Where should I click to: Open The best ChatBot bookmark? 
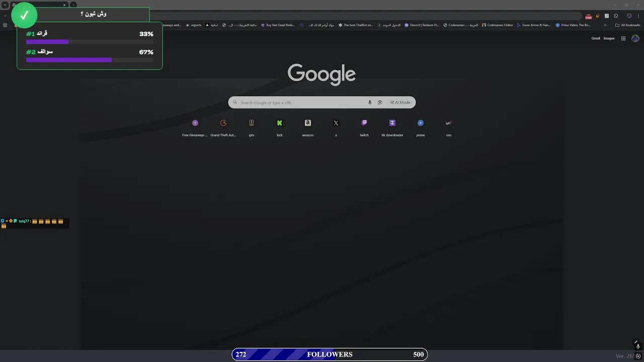pos(356,25)
